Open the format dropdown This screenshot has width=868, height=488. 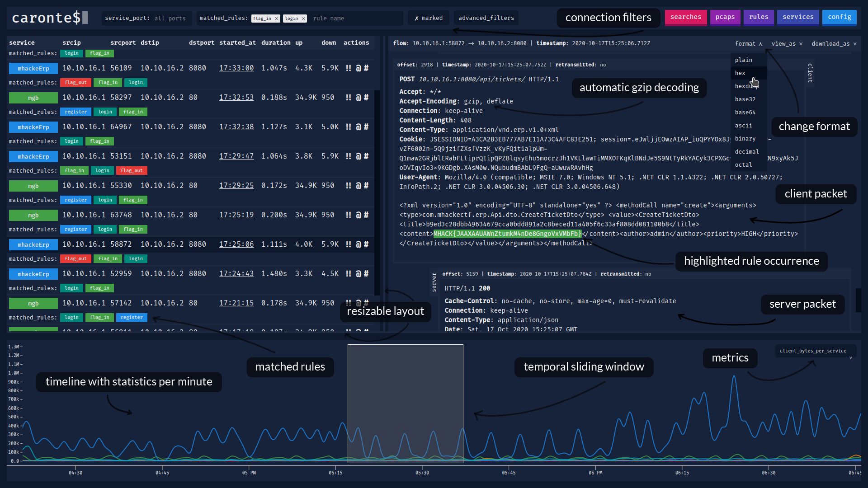(x=748, y=44)
